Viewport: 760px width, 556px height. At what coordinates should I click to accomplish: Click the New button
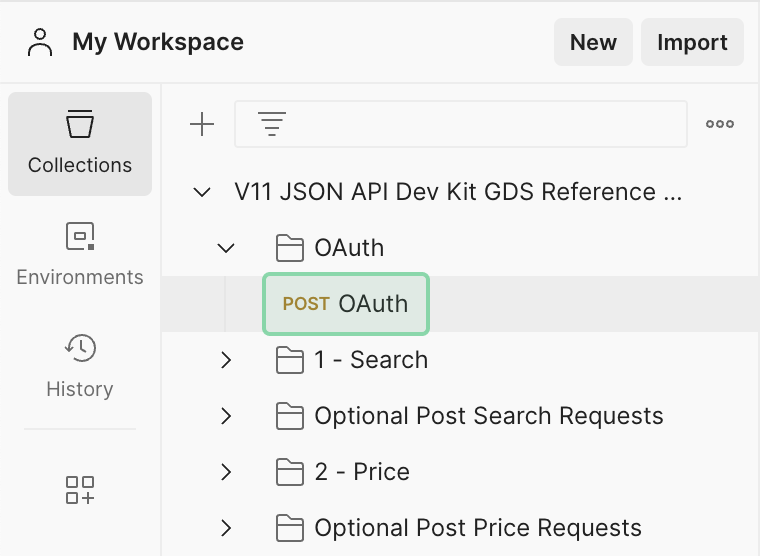[593, 42]
